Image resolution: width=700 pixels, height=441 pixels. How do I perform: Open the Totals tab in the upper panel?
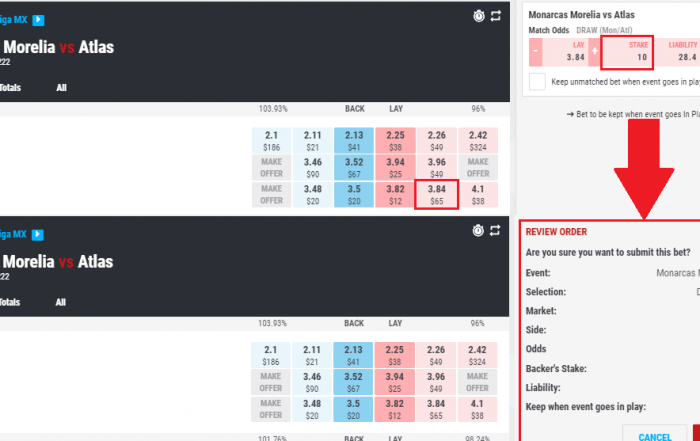(x=10, y=88)
